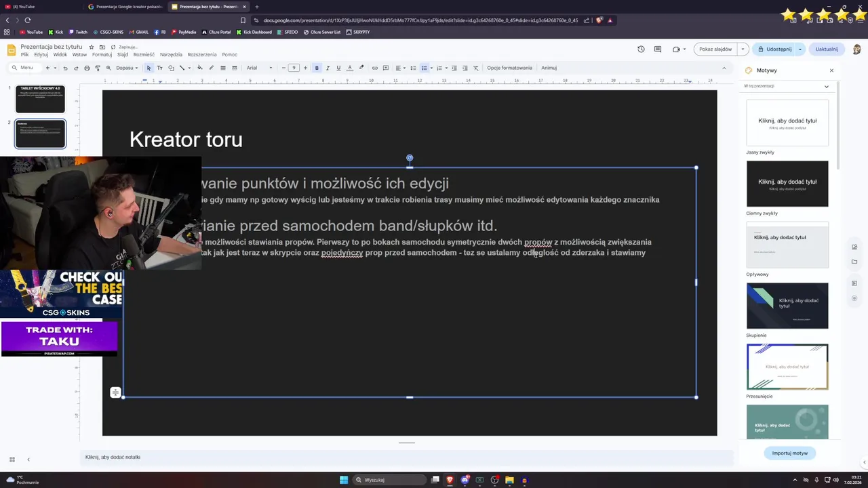Screen dimensions: 868x488
Task: Click the Menu search box
Action: [x=26, y=68]
